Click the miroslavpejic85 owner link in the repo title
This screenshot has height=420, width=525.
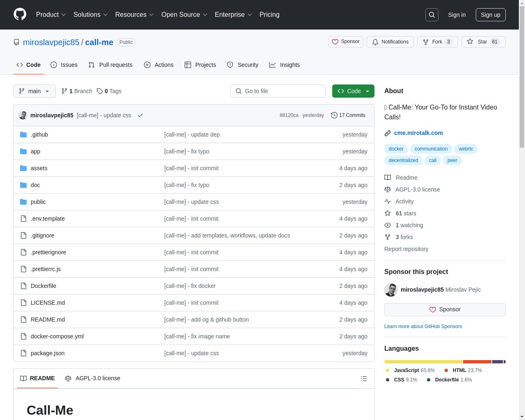(x=51, y=42)
